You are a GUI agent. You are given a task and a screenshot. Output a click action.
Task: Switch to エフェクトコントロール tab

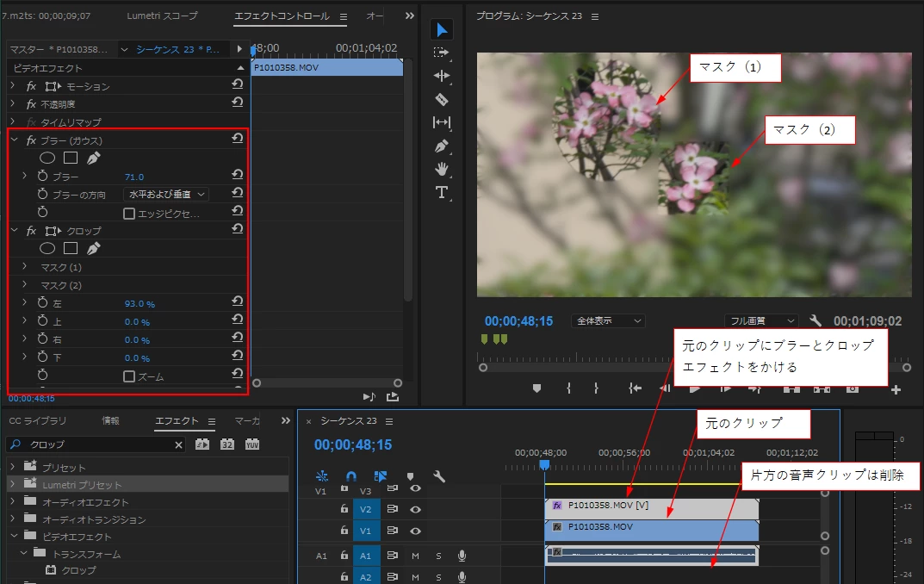tap(282, 16)
